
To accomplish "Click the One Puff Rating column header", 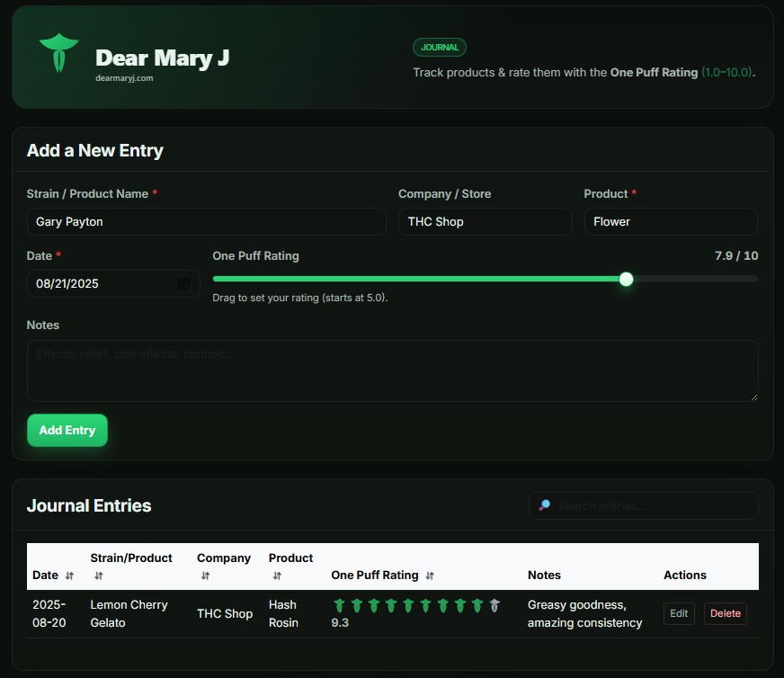I will point(375,575).
